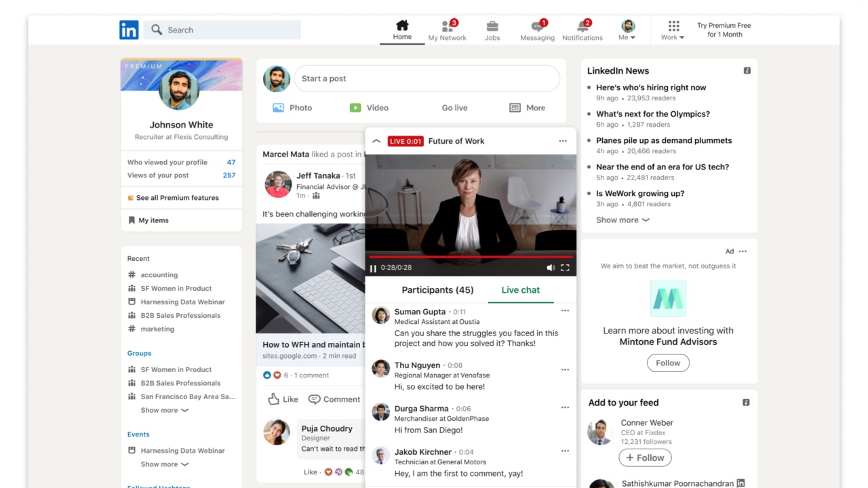Select the Live chat tab

pyautogui.click(x=521, y=290)
